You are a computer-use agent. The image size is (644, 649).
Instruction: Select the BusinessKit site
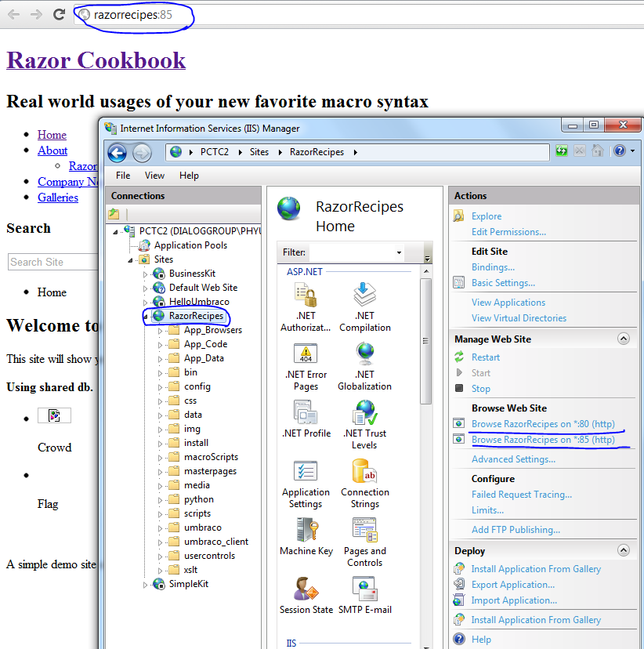pyautogui.click(x=192, y=274)
